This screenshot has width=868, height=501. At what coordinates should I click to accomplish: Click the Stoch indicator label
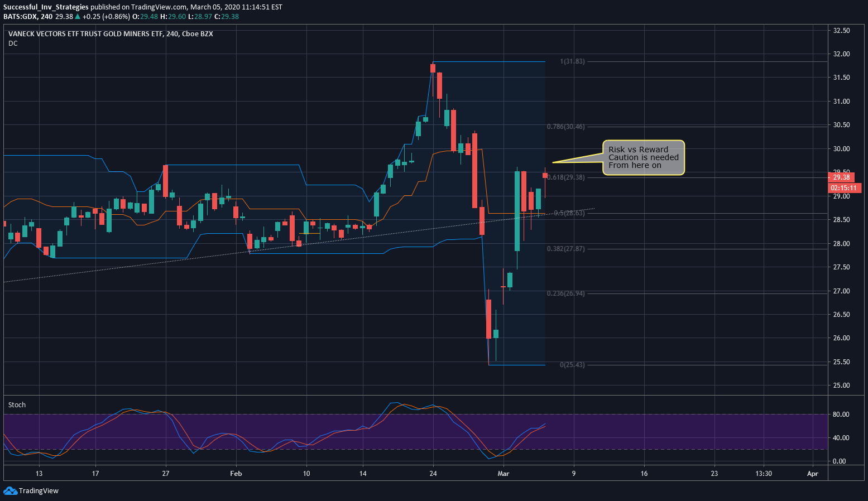click(x=17, y=405)
